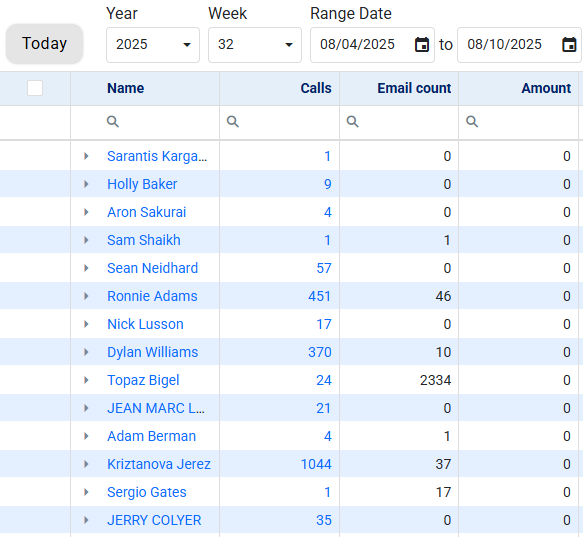Open the Dylan Williams name link
Image resolution: width=583 pixels, height=537 pixels.
tap(152, 352)
